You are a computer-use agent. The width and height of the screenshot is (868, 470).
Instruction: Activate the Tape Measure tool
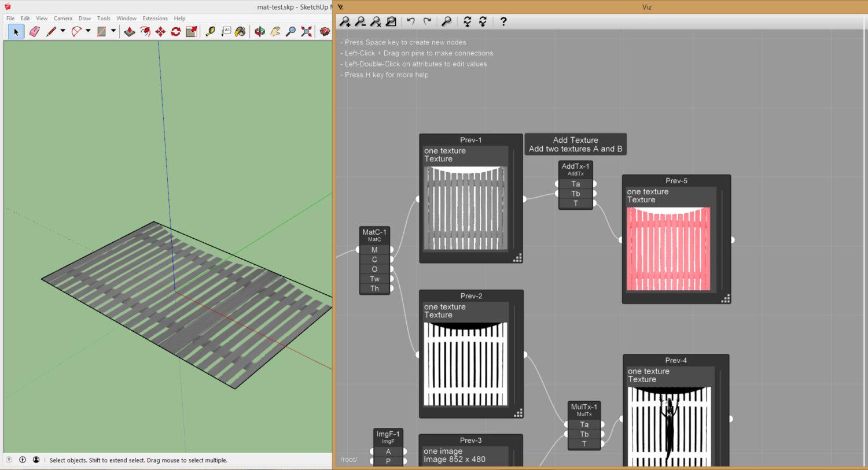(x=209, y=32)
